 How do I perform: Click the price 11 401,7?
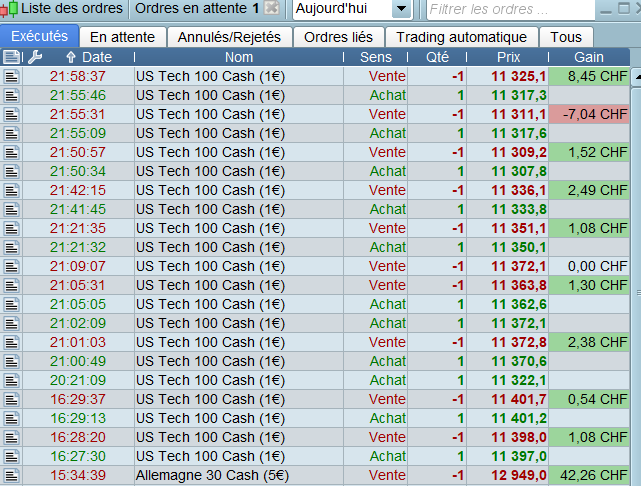[x=518, y=399]
